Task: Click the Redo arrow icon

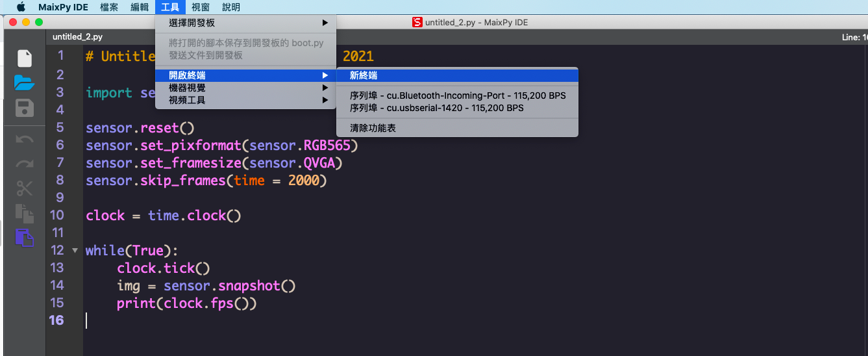Action: point(24,164)
